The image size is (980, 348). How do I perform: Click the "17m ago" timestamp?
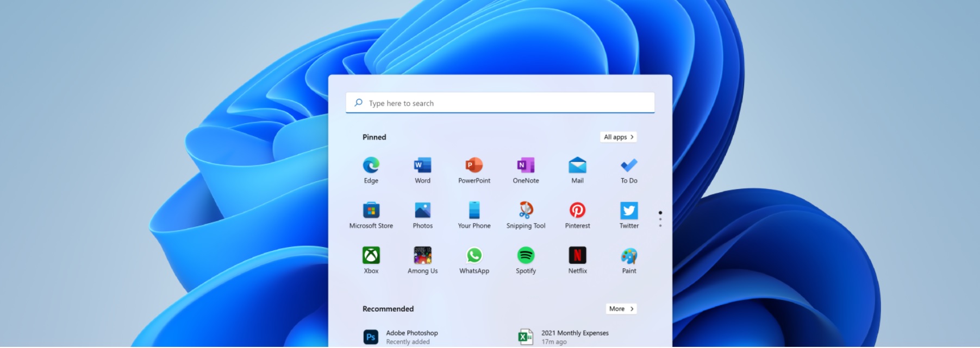[554, 342]
